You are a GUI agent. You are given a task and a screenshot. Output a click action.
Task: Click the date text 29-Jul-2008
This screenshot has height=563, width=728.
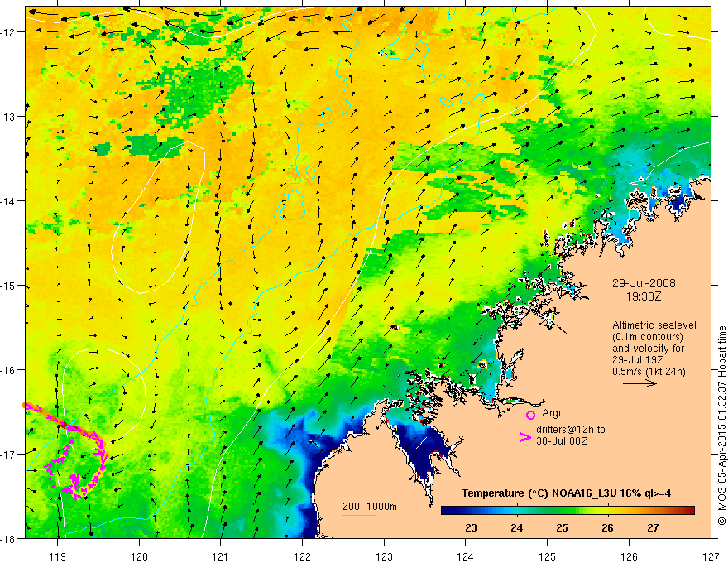(x=644, y=283)
